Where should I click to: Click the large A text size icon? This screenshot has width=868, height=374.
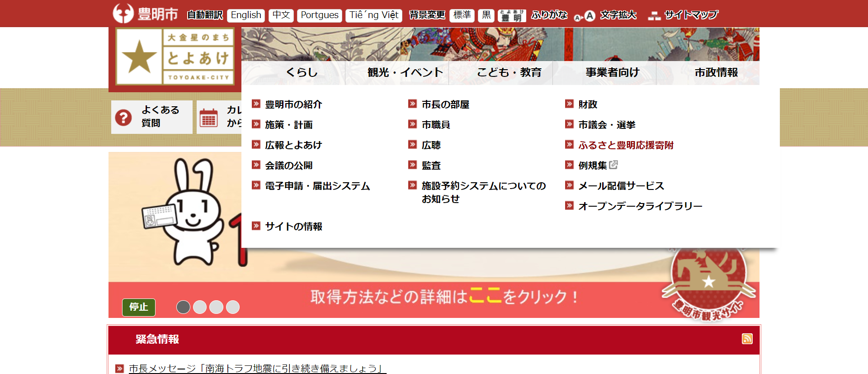590,16
